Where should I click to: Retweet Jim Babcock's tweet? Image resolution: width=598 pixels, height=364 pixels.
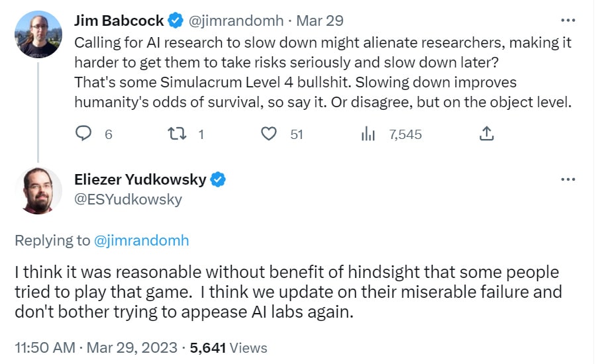177,134
